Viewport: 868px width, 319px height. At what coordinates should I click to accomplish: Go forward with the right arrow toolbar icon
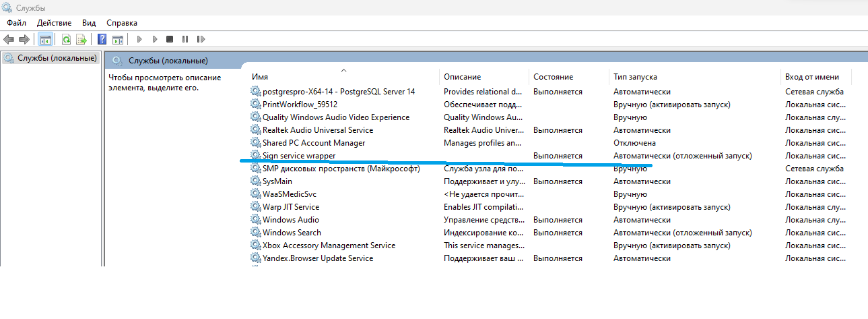coord(24,40)
